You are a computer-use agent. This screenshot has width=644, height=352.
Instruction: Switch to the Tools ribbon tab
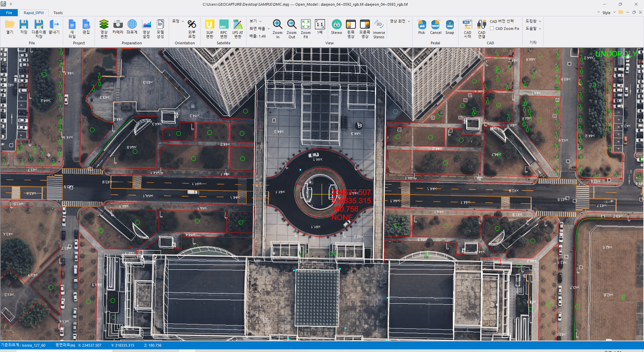[x=58, y=13]
